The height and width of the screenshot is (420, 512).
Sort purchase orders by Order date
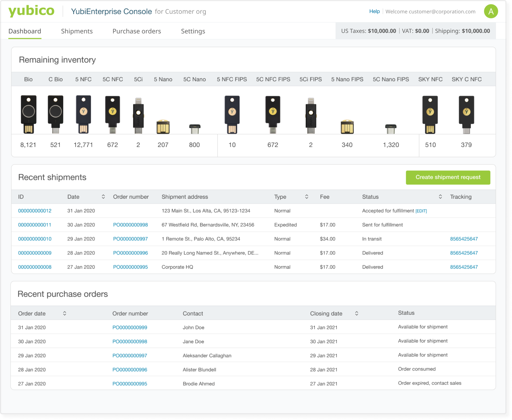pyautogui.click(x=64, y=313)
